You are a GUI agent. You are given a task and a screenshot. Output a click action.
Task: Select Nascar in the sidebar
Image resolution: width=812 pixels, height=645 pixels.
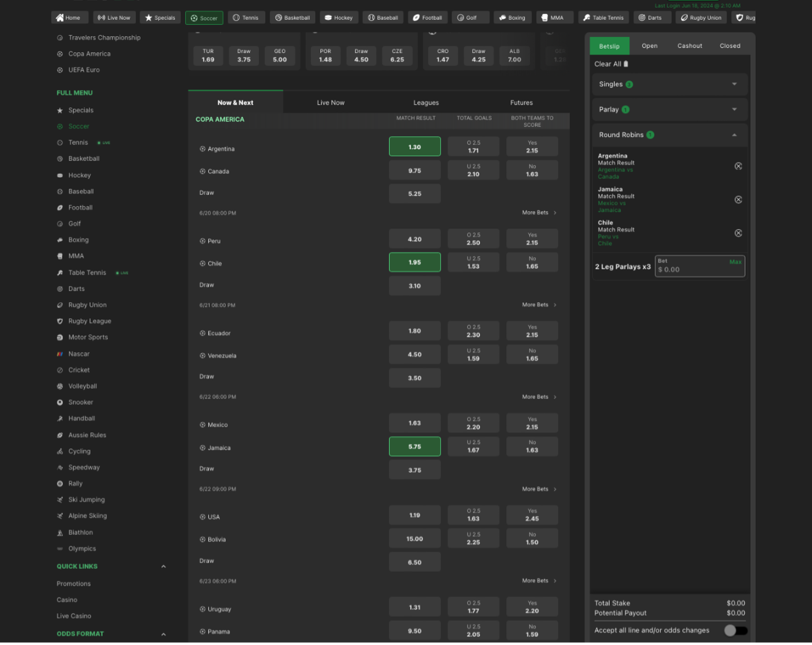[79, 354]
